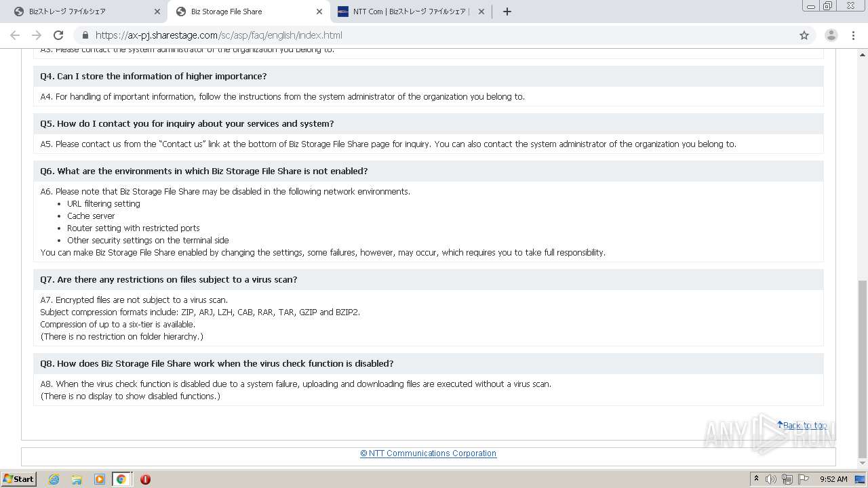Reload the current page
The width and height of the screenshot is (868, 488).
(x=58, y=35)
